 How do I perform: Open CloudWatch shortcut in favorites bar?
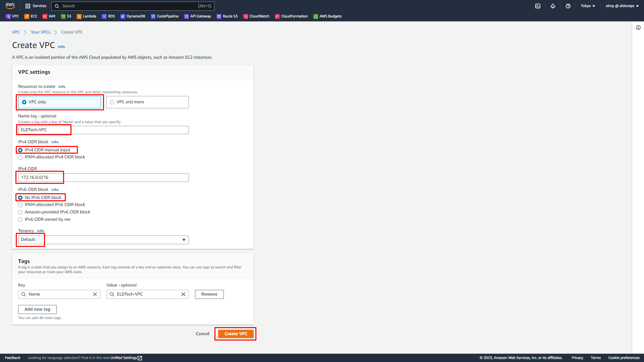tap(256, 16)
